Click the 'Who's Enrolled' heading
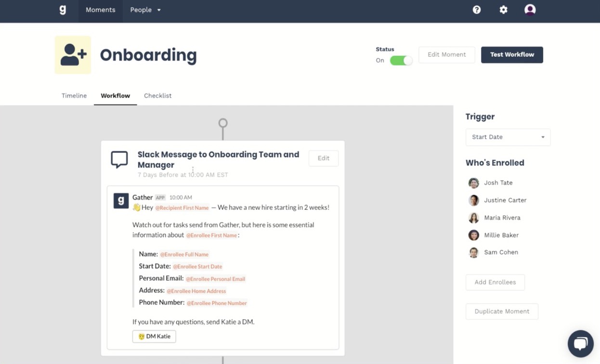This screenshot has width=600, height=364. [x=495, y=163]
